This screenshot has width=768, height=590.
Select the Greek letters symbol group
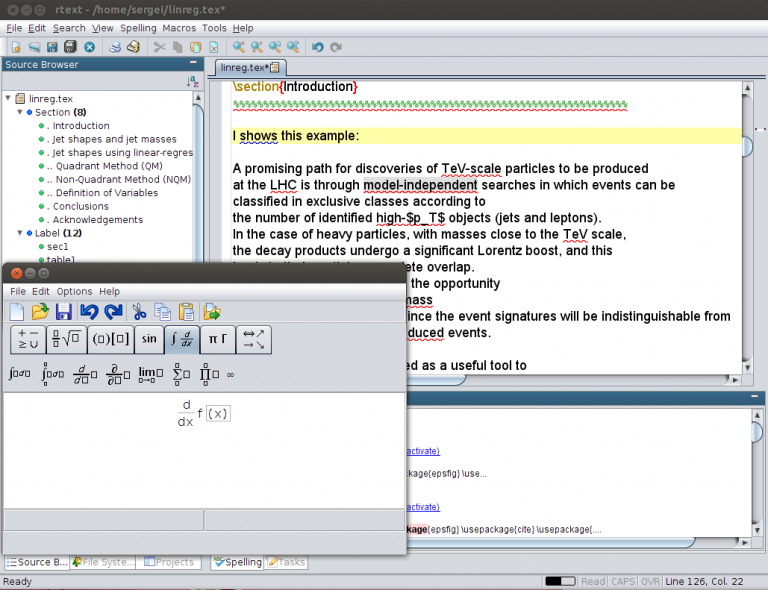coord(217,339)
